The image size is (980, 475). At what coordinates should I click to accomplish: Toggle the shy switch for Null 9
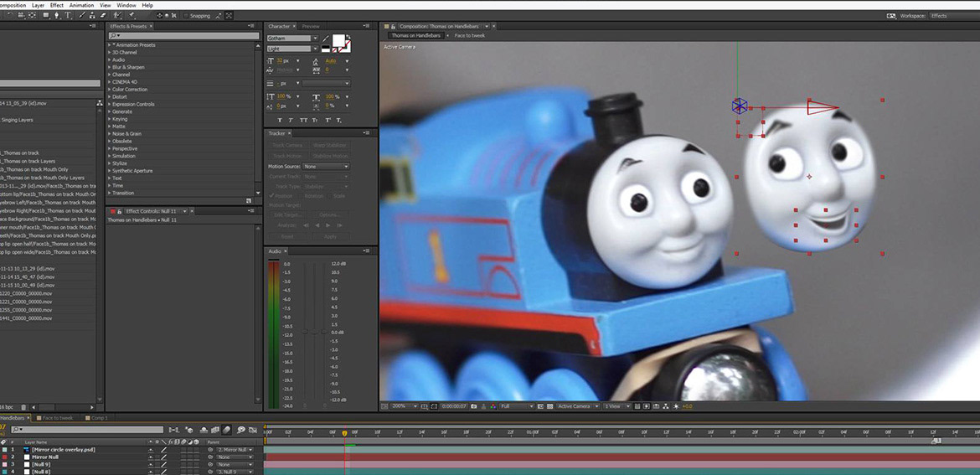pos(150,464)
